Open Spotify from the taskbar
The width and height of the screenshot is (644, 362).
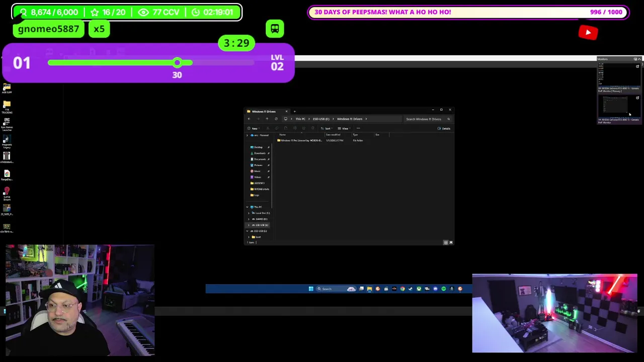tap(443, 289)
